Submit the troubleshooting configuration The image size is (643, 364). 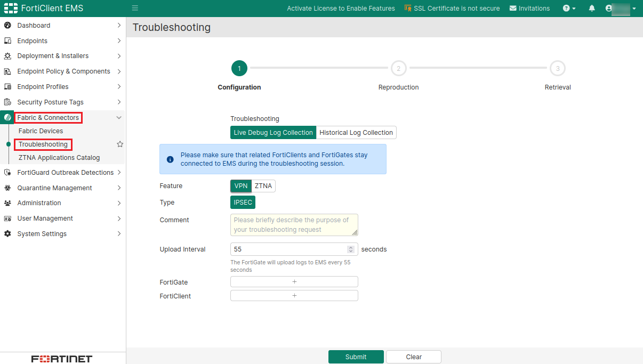(356, 357)
